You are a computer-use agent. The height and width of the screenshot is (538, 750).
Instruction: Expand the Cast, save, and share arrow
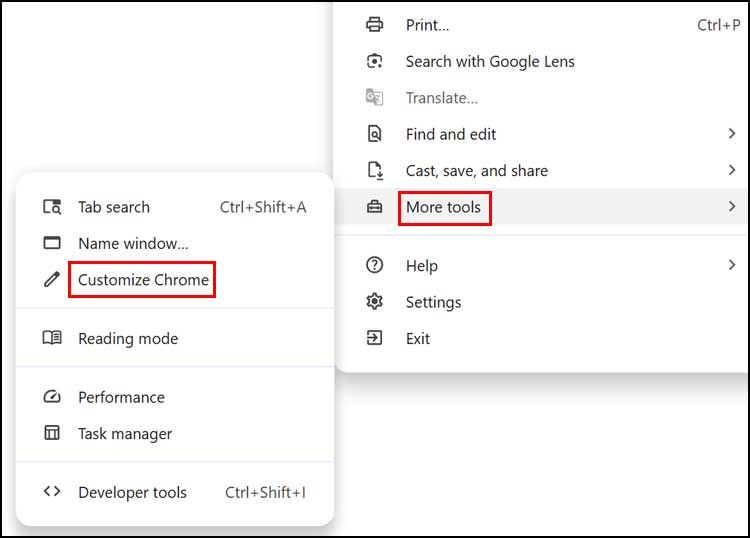click(732, 170)
